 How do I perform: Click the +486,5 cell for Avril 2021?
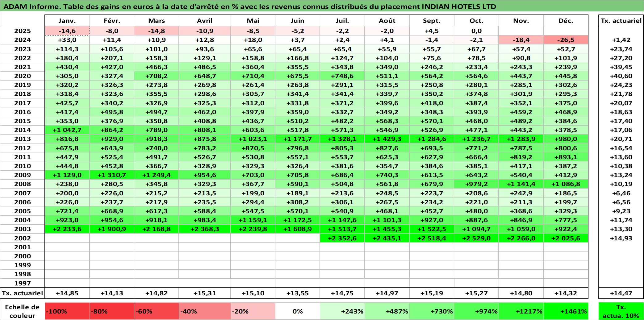click(205, 67)
